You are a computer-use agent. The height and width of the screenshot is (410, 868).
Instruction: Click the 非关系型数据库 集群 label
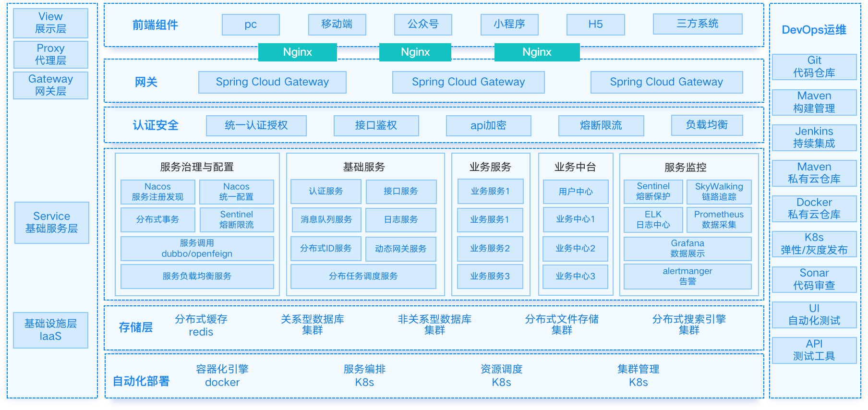tap(435, 325)
